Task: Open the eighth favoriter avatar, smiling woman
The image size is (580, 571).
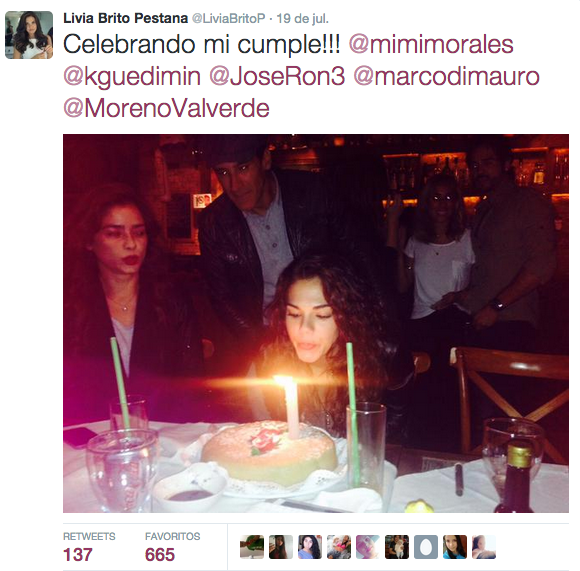Action: 455,547
